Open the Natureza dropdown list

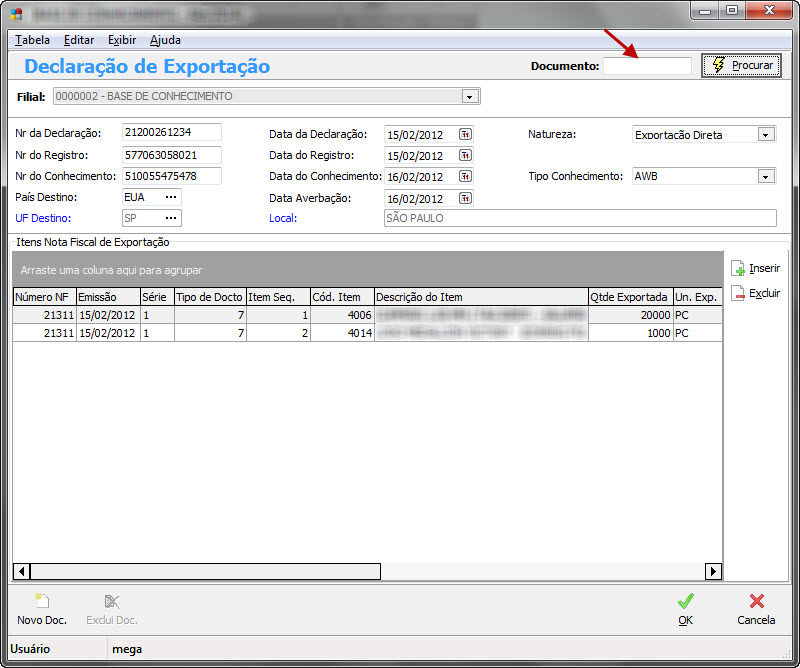click(x=765, y=135)
